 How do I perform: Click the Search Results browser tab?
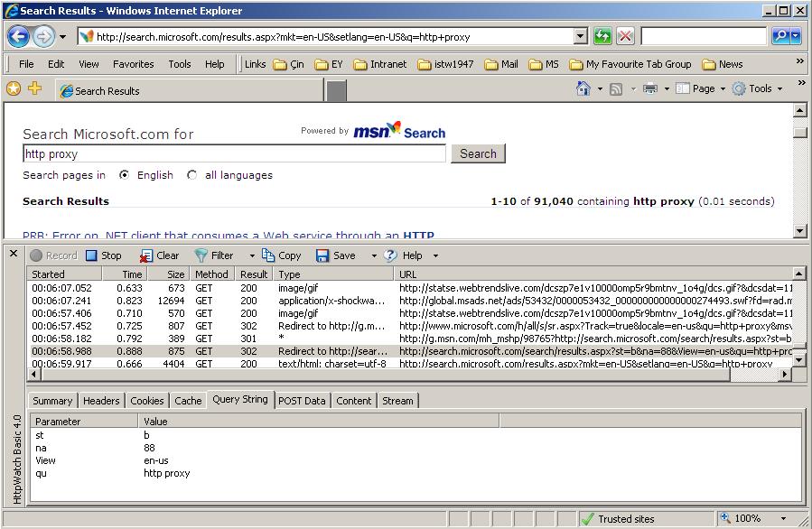point(190,91)
